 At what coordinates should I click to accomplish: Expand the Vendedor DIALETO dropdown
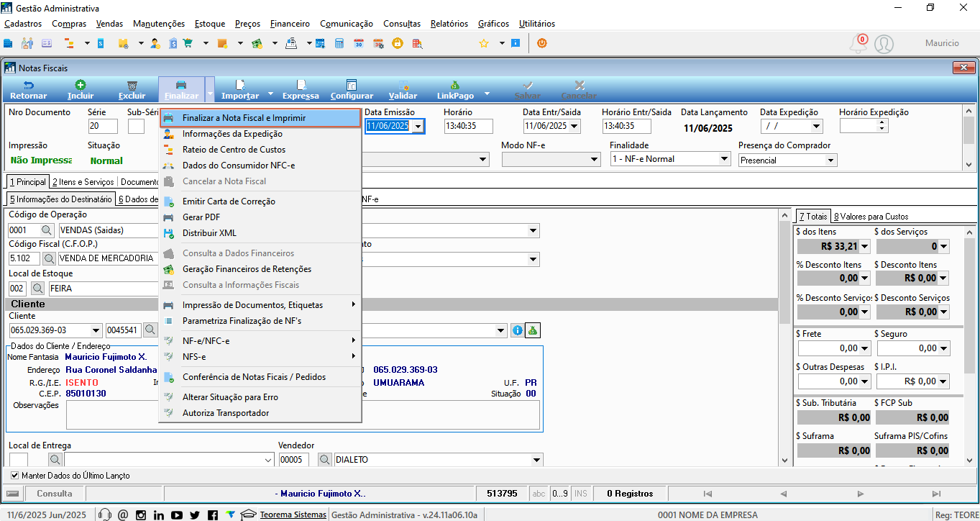(536, 460)
